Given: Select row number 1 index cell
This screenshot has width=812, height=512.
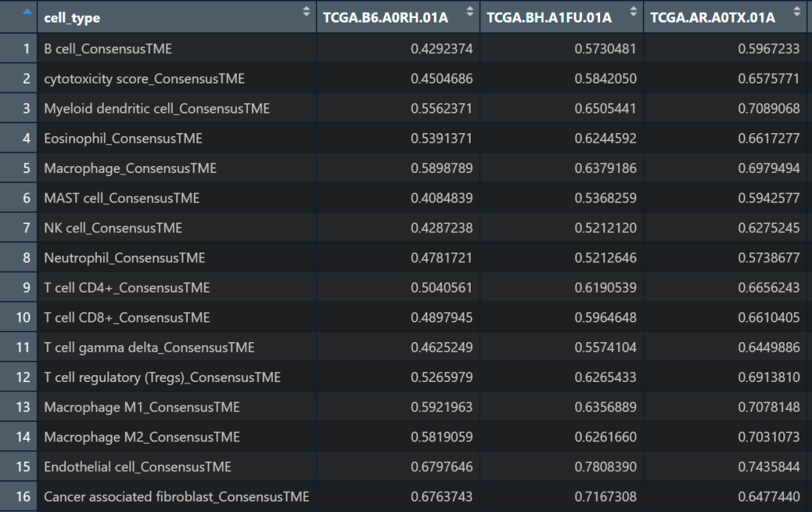Looking at the screenshot, I should click(x=19, y=49).
